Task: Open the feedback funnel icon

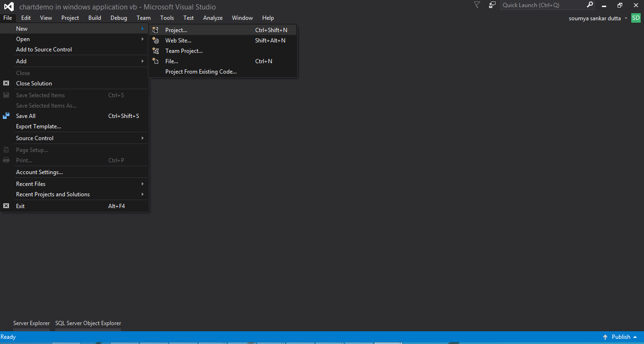Action: 476,5
